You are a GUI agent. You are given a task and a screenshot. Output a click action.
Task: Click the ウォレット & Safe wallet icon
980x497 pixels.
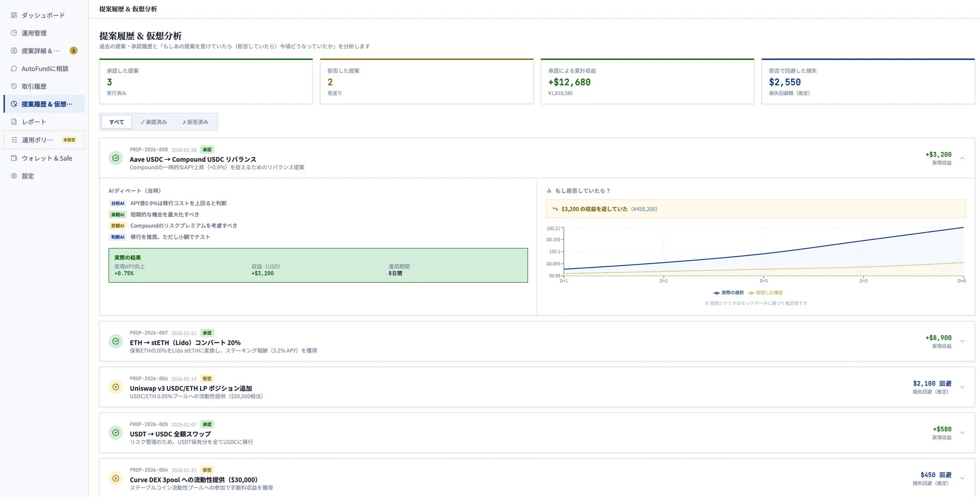click(x=14, y=158)
